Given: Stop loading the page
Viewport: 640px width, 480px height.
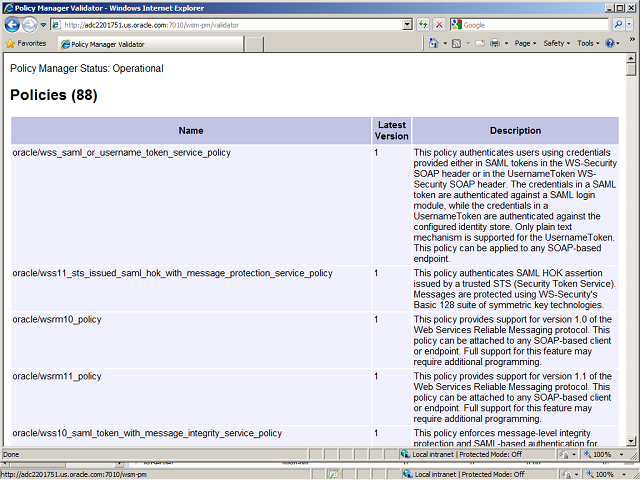Looking at the screenshot, I should click(x=440, y=24).
